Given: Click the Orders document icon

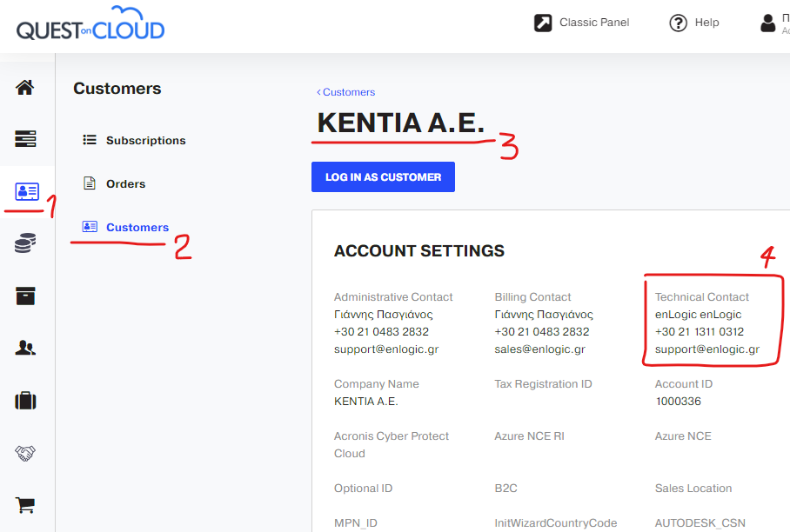Looking at the screenshot, I should pos(89,183).
